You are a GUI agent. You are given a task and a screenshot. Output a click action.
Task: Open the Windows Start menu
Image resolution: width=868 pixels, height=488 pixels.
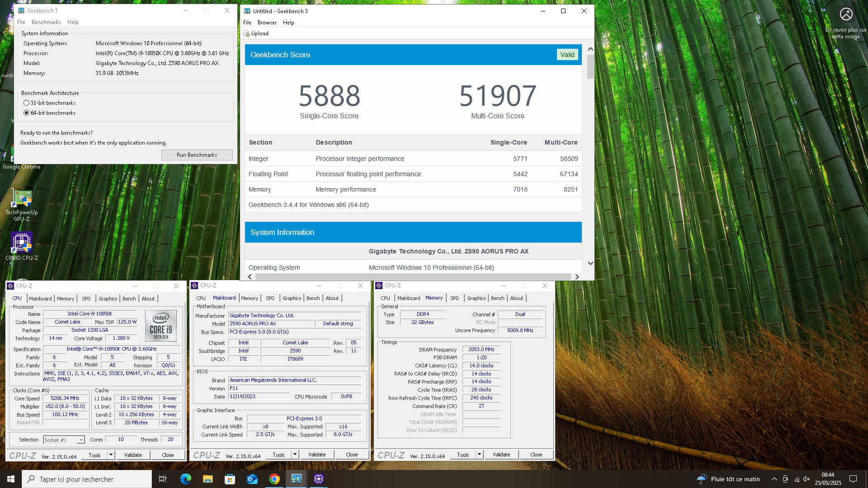pos(11,479)
